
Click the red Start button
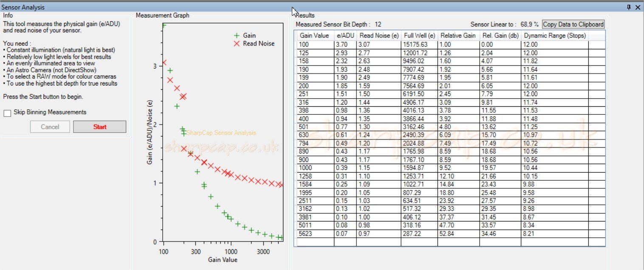click(x=100, y=127)
